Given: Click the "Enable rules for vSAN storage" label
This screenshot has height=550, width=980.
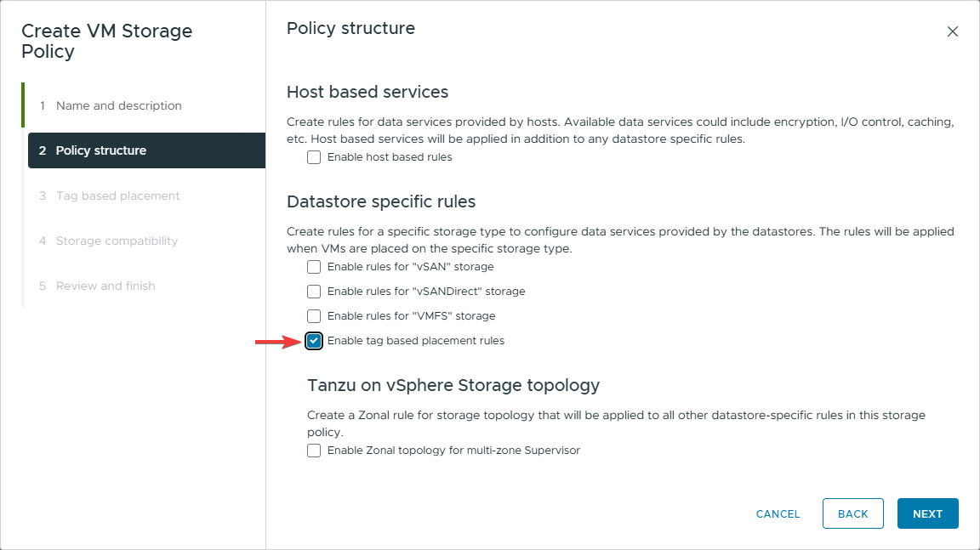Looking at the screenshot, I should pyautogui.click(x=410, y=267).
